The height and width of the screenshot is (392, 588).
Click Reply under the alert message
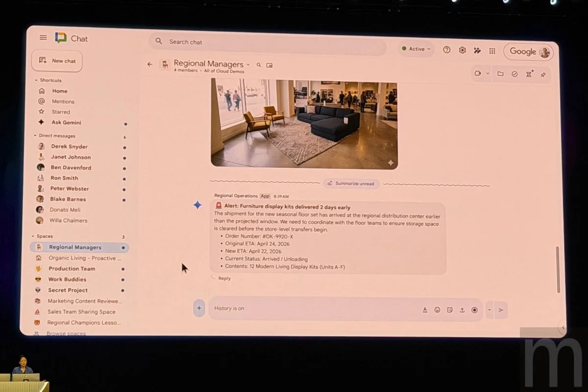click(x=224, y=278)
